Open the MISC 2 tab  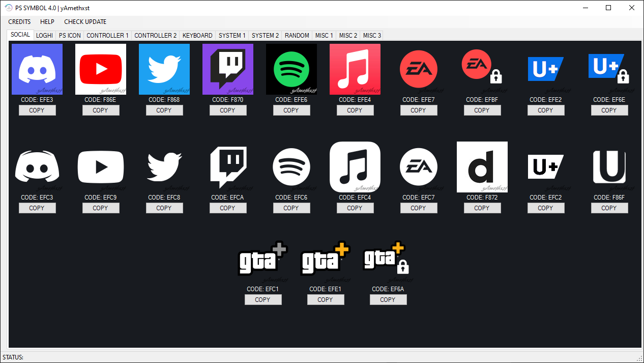(x=348, y=36)
